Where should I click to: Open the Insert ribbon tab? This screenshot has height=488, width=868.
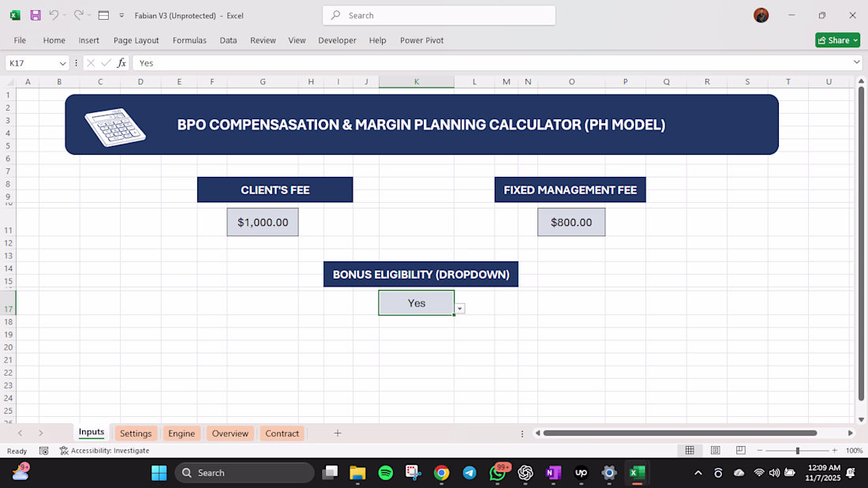[88, 40]
